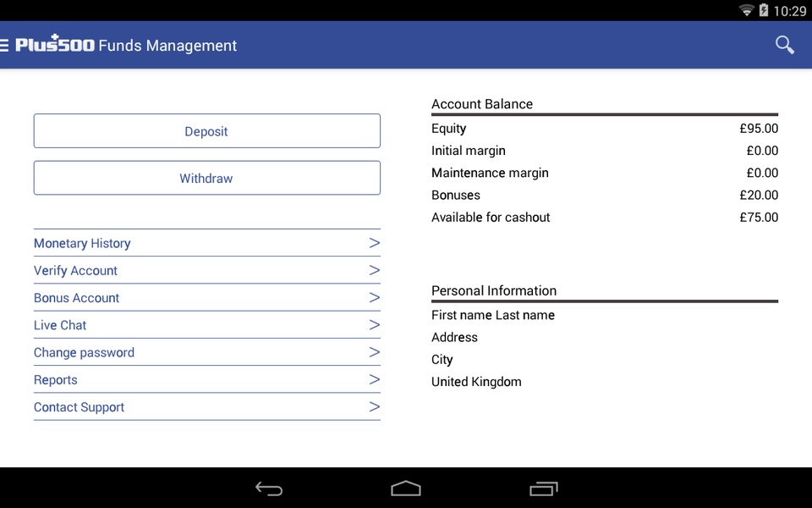Select the Maintenance margin £0.00 value
Screen dimensions: 812x508
pos(762,173)
